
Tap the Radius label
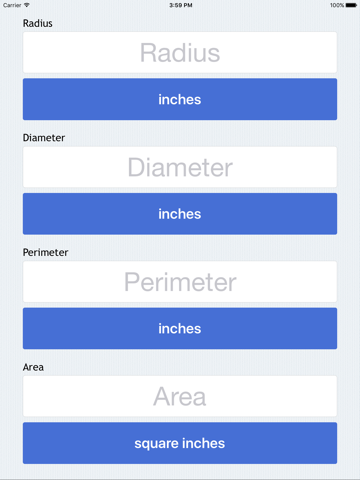(38, 23)
